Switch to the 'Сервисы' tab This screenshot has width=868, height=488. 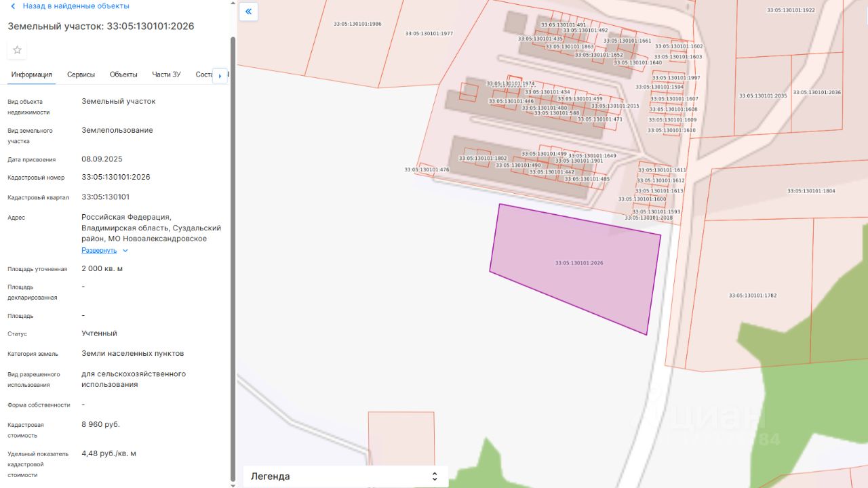pyautogui.click(x=81, y=75)
